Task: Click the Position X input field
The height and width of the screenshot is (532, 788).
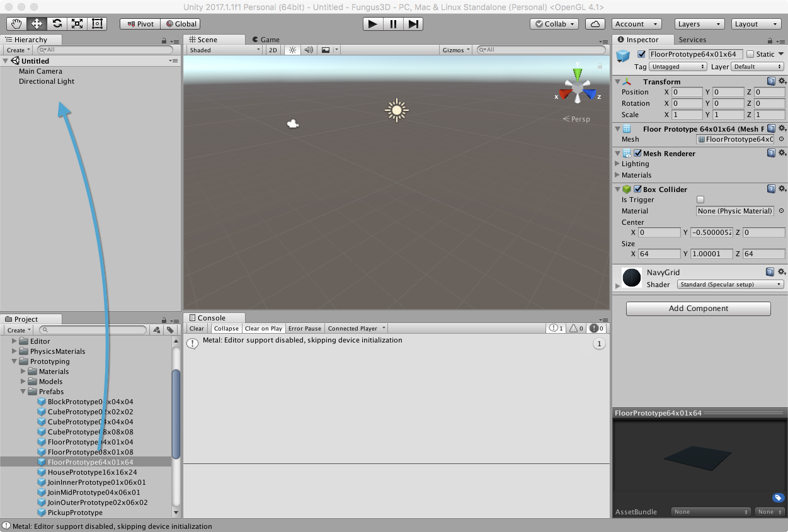Action: click(687, 92)
